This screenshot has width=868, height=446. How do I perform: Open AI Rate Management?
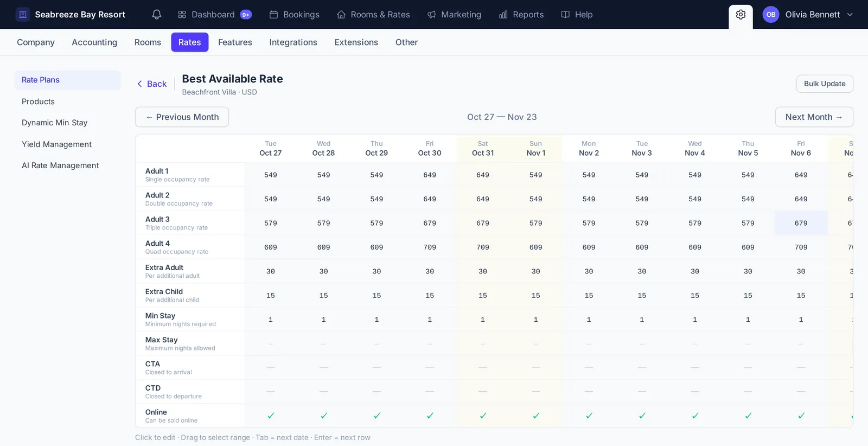67,165
